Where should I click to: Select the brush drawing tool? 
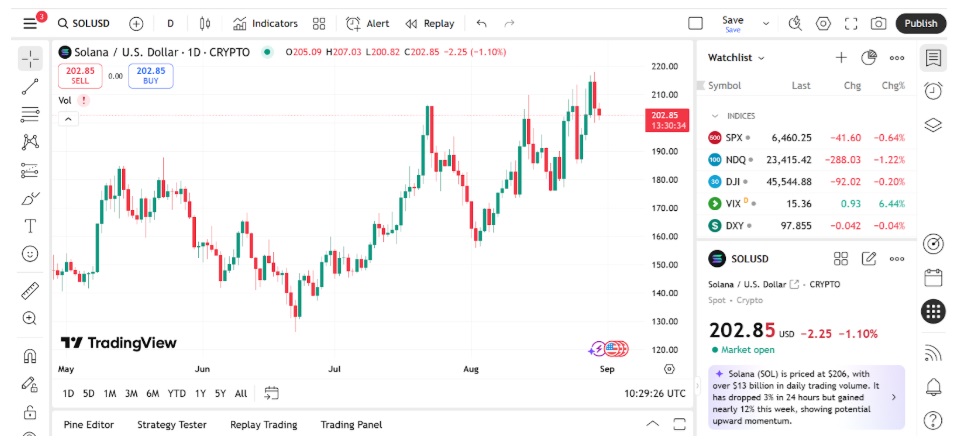pos(30,198)
